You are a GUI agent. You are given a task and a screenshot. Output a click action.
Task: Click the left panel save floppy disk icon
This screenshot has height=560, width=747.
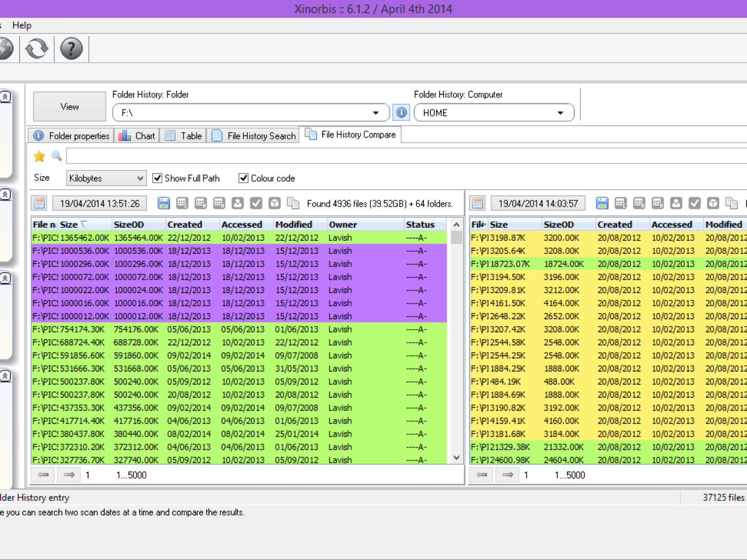pos(164,203)
